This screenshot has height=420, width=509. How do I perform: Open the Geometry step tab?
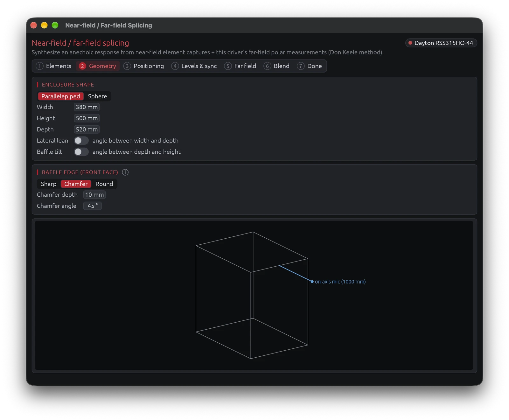pyautogui.click(x=98, y=66)
